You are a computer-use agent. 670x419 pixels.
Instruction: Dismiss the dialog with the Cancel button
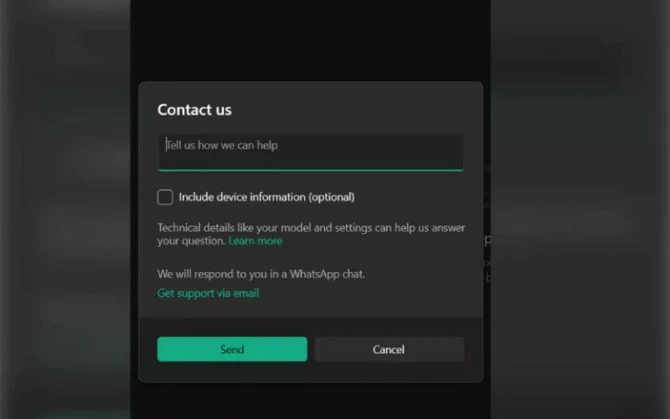click(x=390, y=349)
